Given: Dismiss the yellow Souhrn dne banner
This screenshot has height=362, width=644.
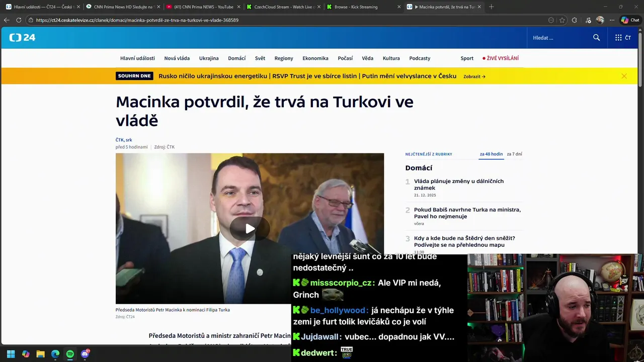Looking at the screenshot, I should 624,76.
